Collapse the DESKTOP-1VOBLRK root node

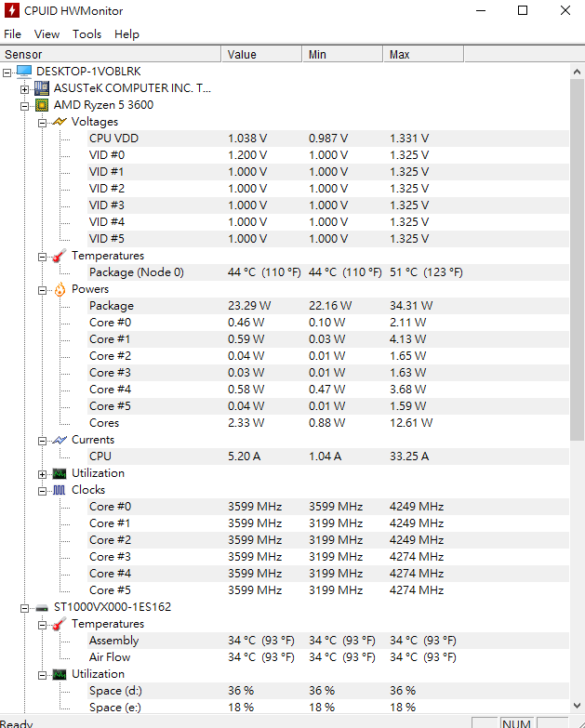click(7, 73)
